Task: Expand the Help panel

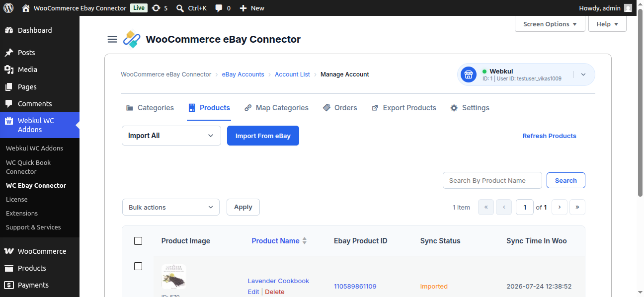Action: pos(607,24)
